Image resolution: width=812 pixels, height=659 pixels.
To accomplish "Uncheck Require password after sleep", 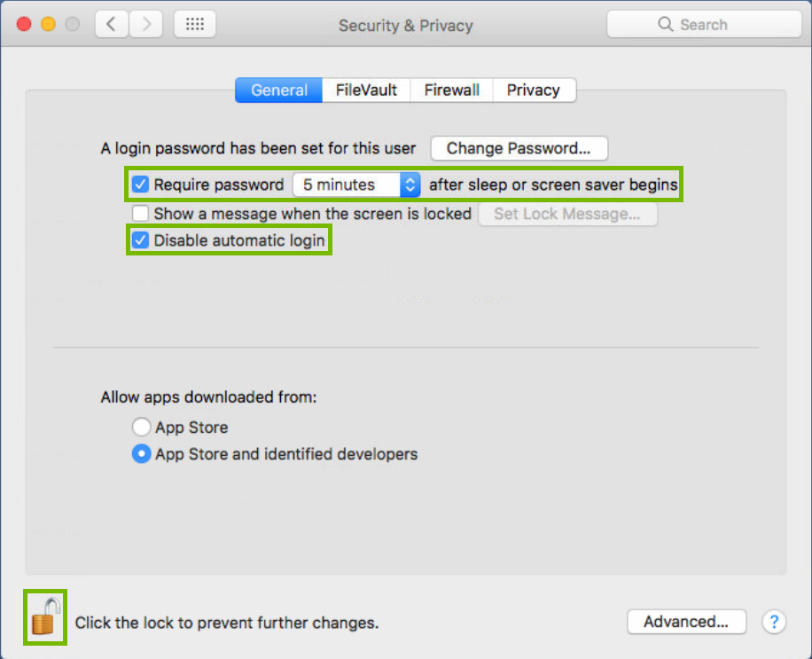I will click(139, 184).
